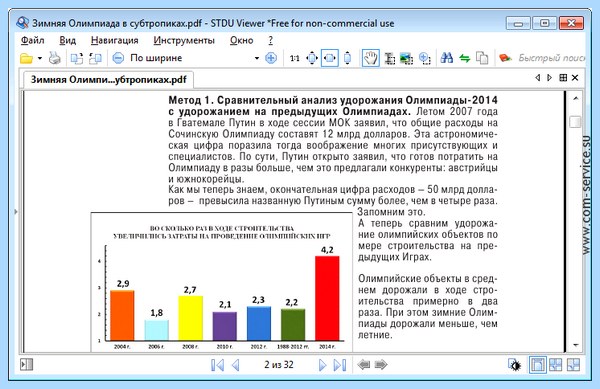Image resolution: width=600 pixels, height=389 pixels.
Task: Click the green swap arrows icon
Action: tap(465, 58)
